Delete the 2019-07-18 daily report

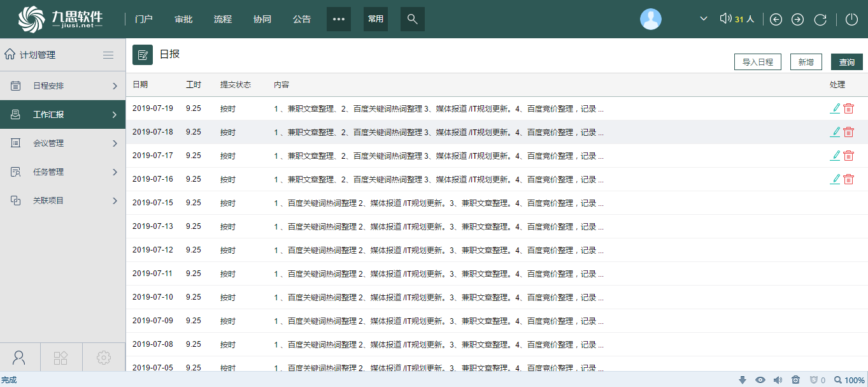point(848,132)
